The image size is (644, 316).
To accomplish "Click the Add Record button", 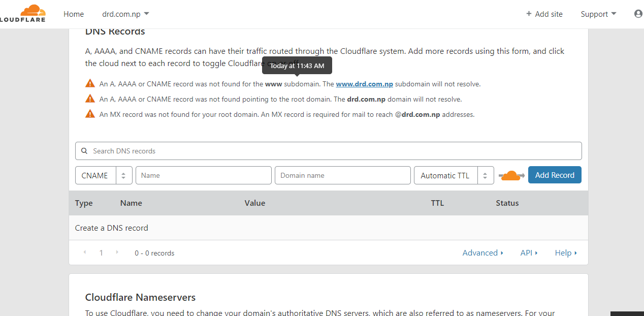I will click(555, 175).
